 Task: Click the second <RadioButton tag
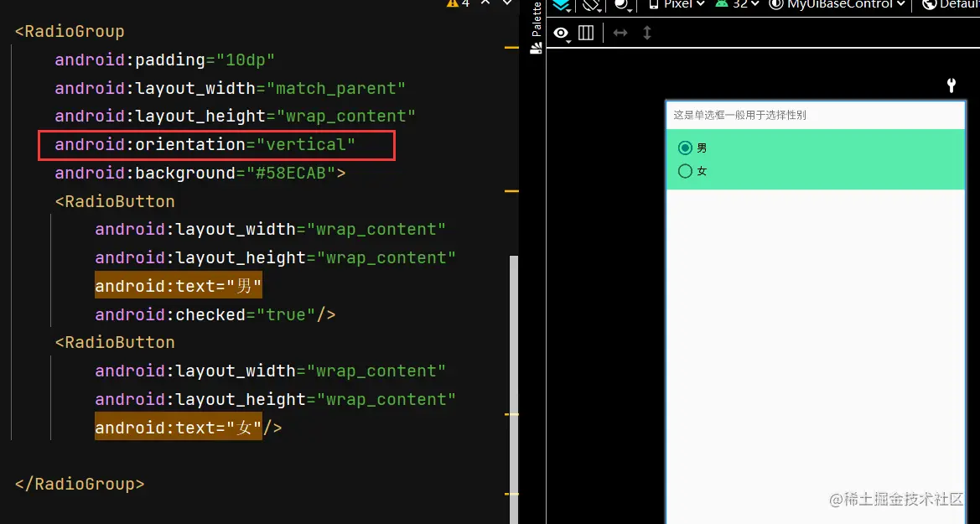[115, 342]
